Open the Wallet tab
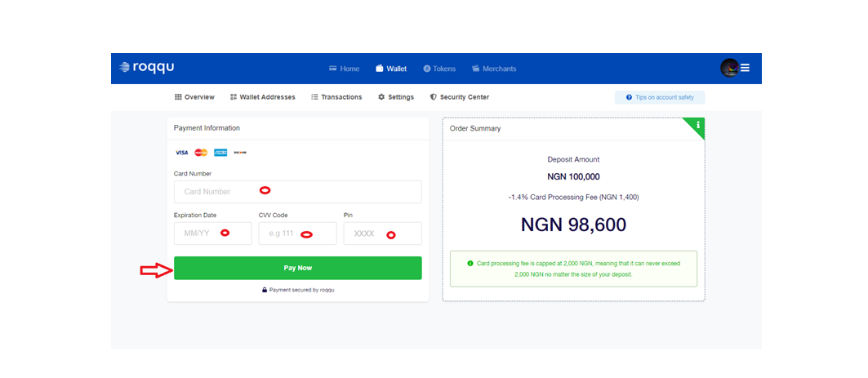This screenshot has height=378, width=868. [x=391, y=69]
